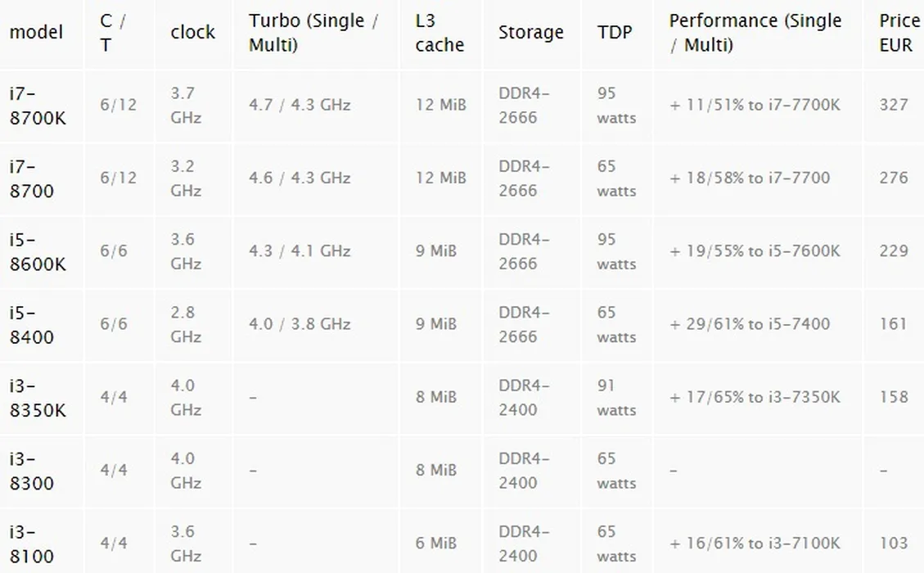Select the i5-8400 row label
This screenshot has height=573, width=924.
[x=32, y=324]
